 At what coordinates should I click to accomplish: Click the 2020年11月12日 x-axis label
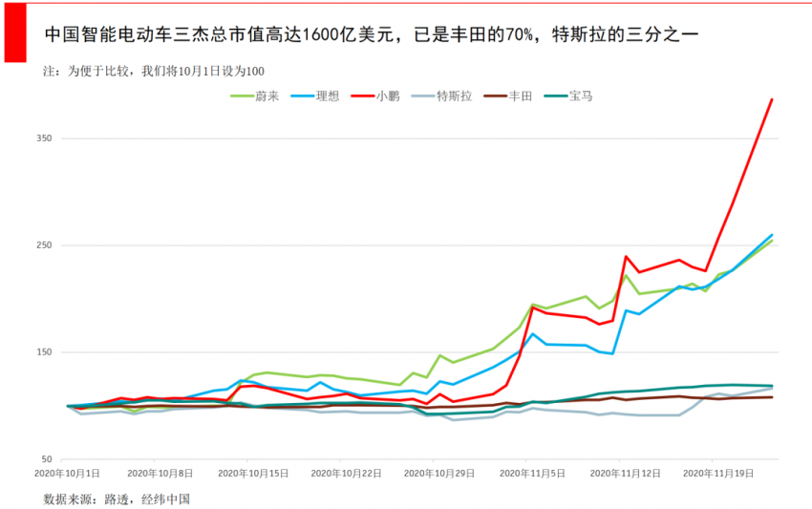(x=625, y=474)
